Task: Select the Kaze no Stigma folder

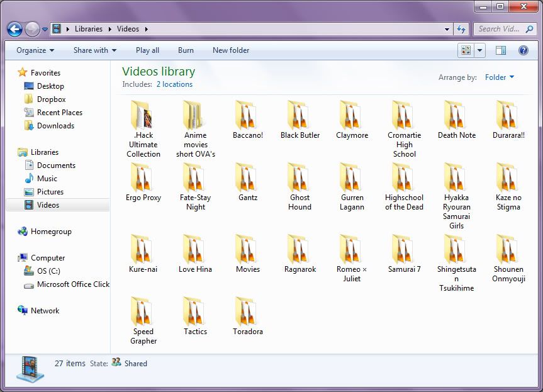Action: click(508, 187)
